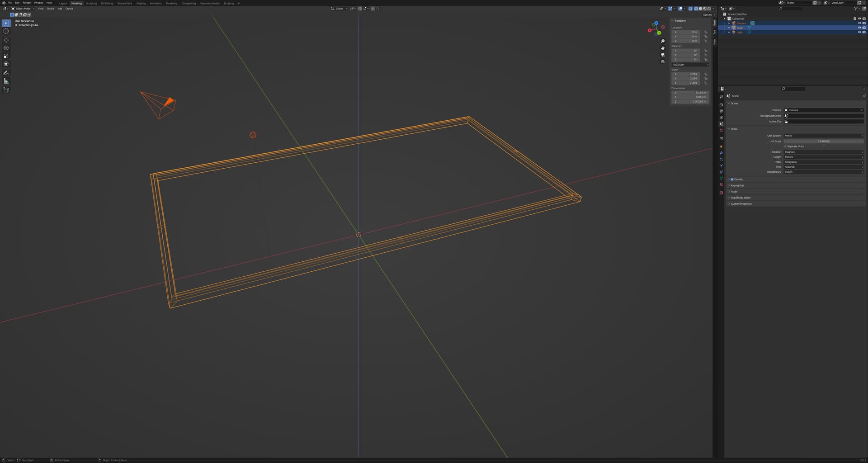Viewport: 868px width, 463px height.
Task: Open the Texture properties checker tab
Action: point(721,193)
